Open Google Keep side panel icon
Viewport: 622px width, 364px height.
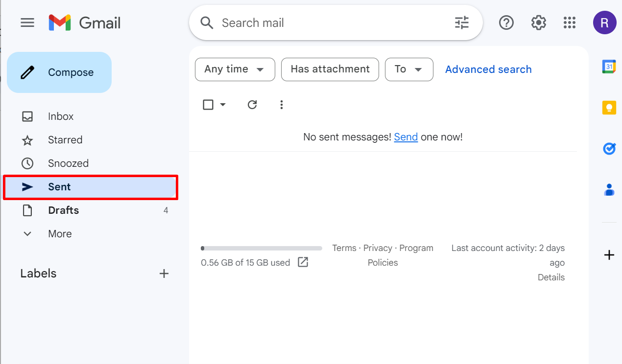[609, 107]
